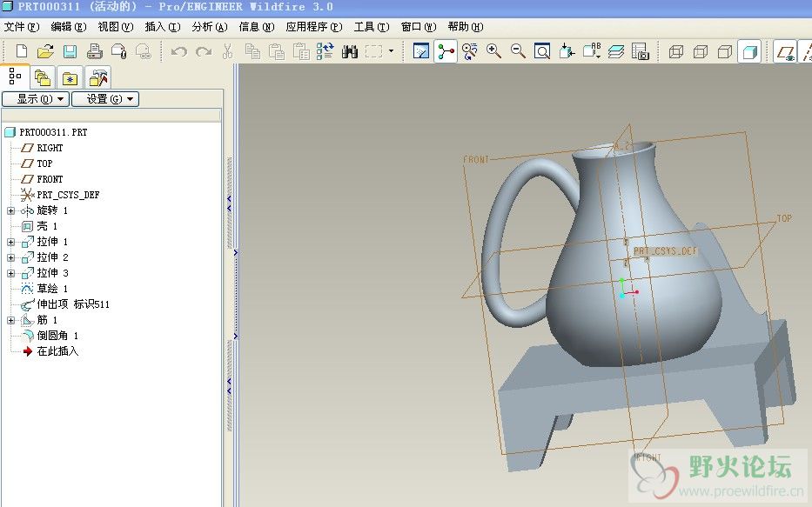Toggle orient mode on the toolbar
Screen dimensions: 812x507
(470, 51)
